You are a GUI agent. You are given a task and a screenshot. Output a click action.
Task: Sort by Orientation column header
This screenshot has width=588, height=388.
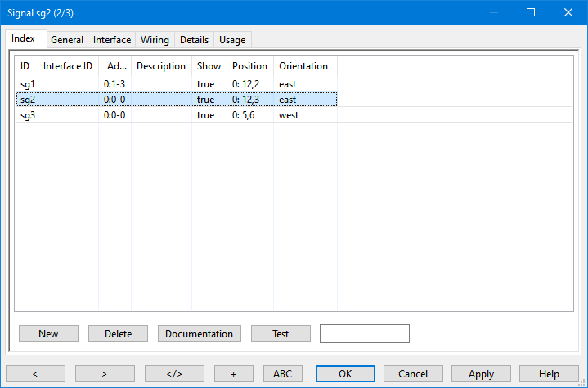pos(303,66)
